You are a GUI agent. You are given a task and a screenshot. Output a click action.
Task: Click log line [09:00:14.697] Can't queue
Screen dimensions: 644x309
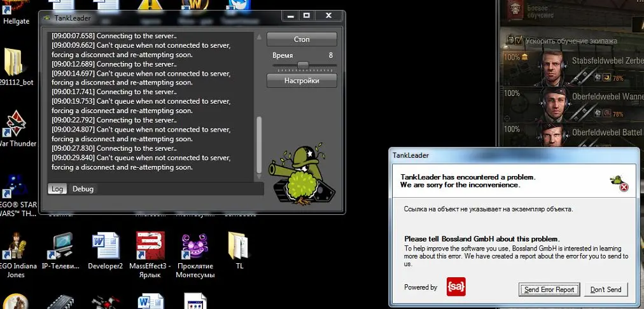point(141,78)
